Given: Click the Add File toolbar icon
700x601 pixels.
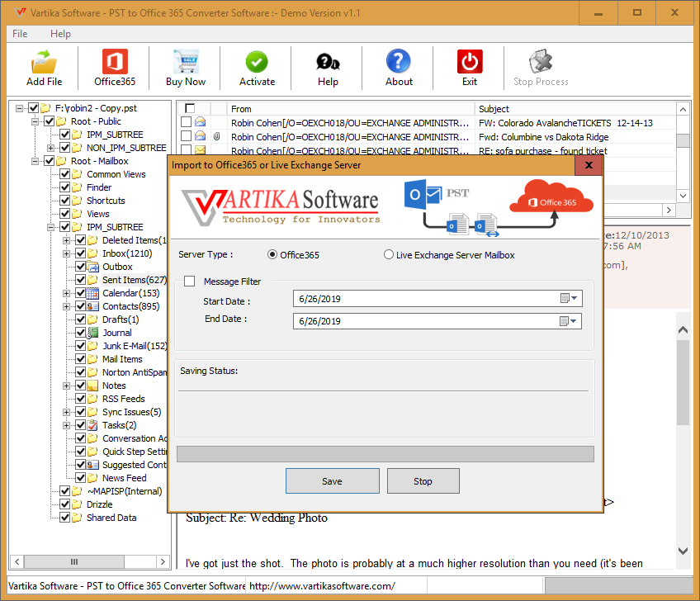Looking at the screenshot, I should 44,62.
